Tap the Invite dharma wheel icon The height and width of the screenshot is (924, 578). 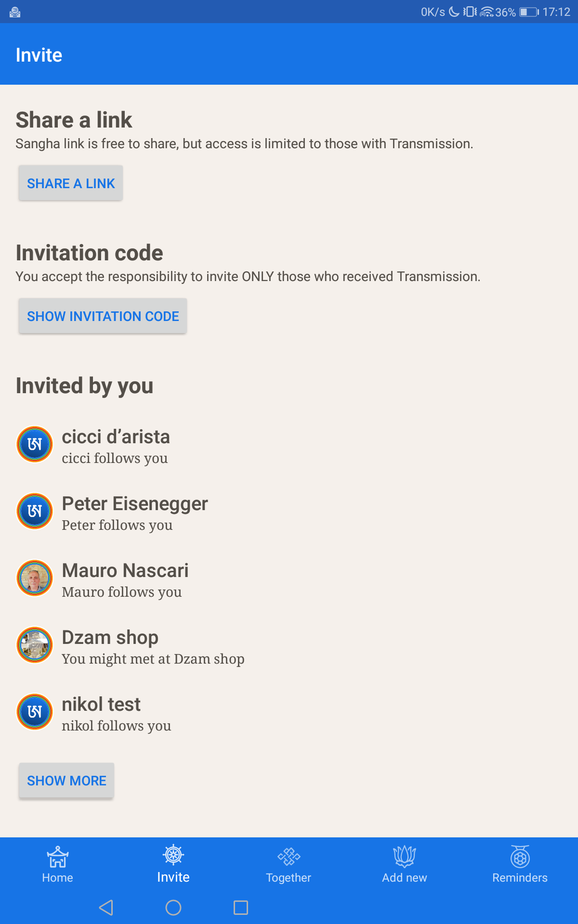click(x=173, y=855)
